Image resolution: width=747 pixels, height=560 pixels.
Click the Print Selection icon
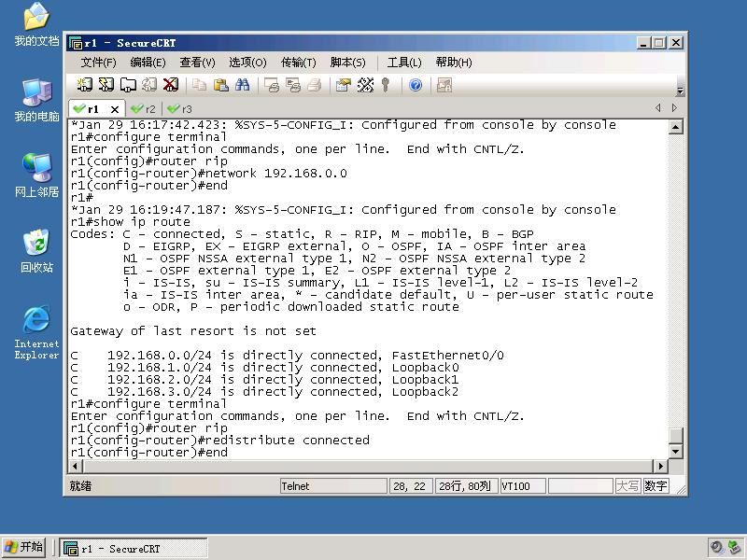point(293,85)
